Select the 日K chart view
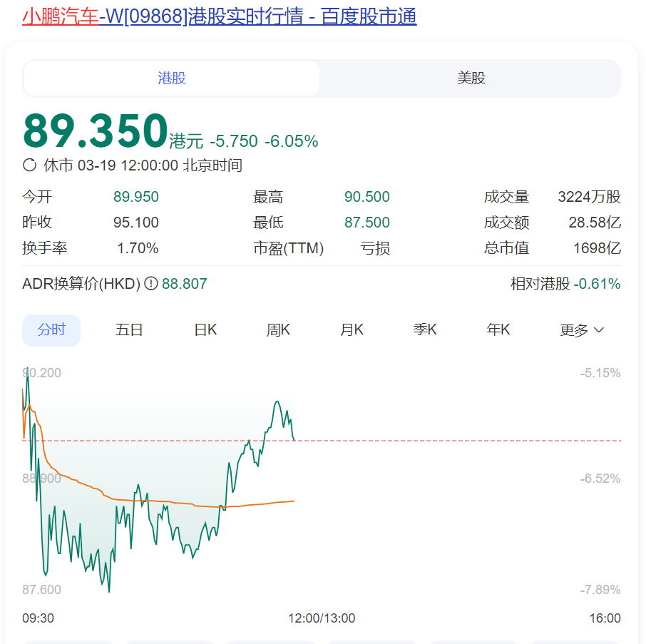The width and height of the screenshot is (646, 644). 205,330
